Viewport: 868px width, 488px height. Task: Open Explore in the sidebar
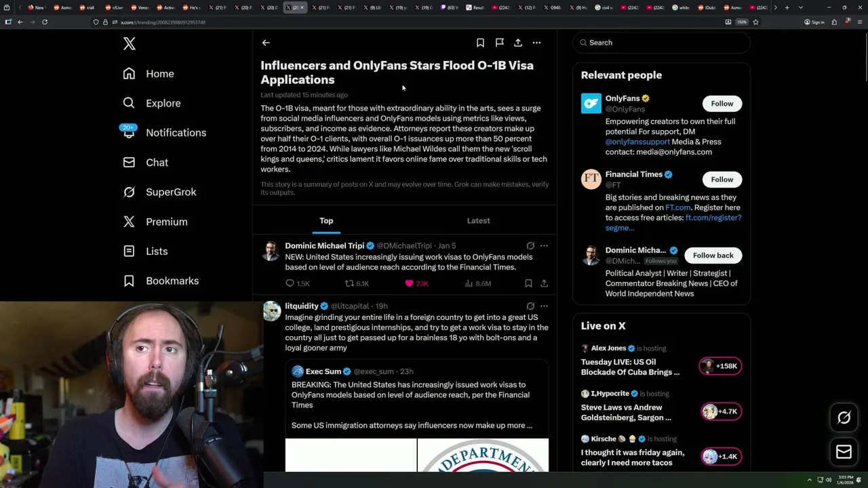coord(152,103)
